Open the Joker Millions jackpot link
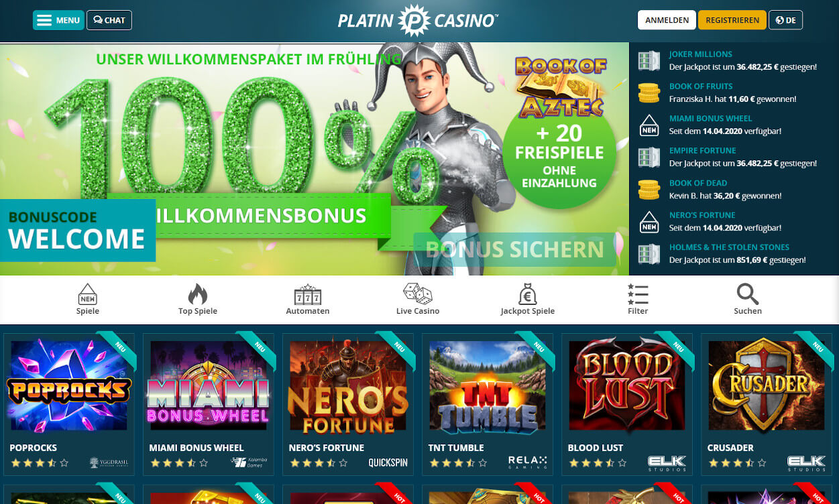The height and width of the screenshot is (504, 839). 700,54
